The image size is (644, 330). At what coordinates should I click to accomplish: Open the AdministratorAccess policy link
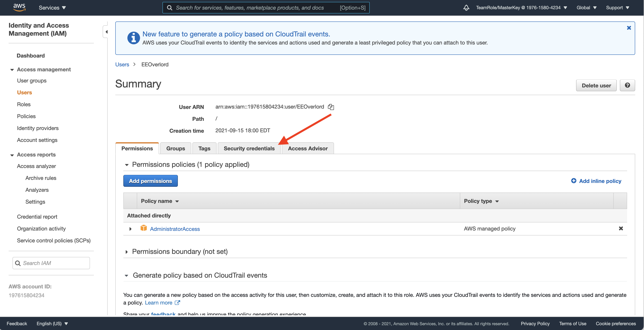point(175,229)
